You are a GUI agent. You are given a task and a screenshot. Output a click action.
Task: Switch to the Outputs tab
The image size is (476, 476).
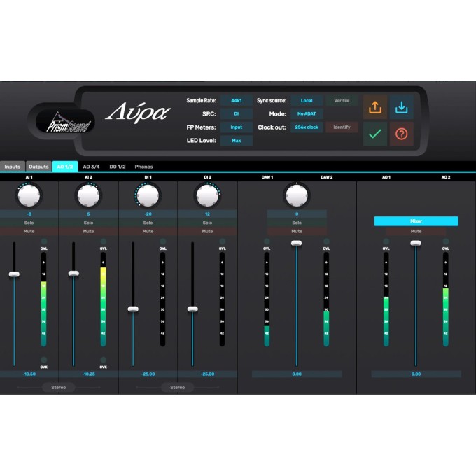(38, 167)
